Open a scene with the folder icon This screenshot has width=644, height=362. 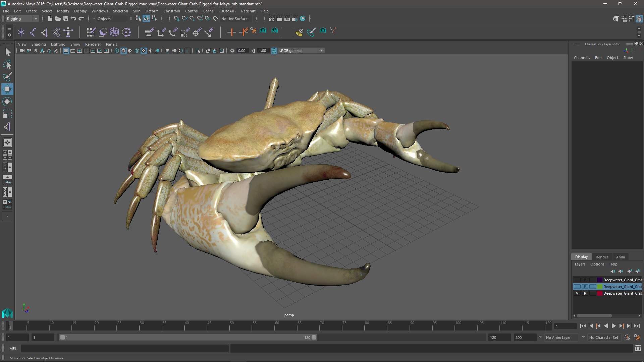tap(58, 19)
